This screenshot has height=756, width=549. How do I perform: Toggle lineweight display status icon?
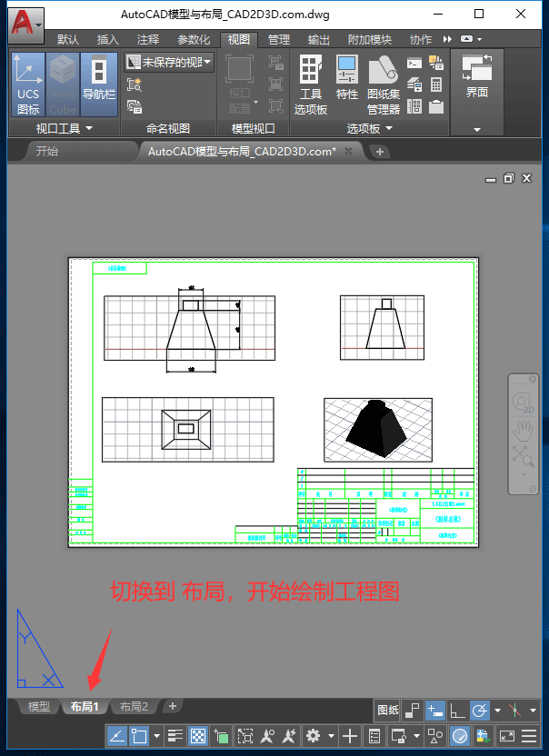point(175,736)
